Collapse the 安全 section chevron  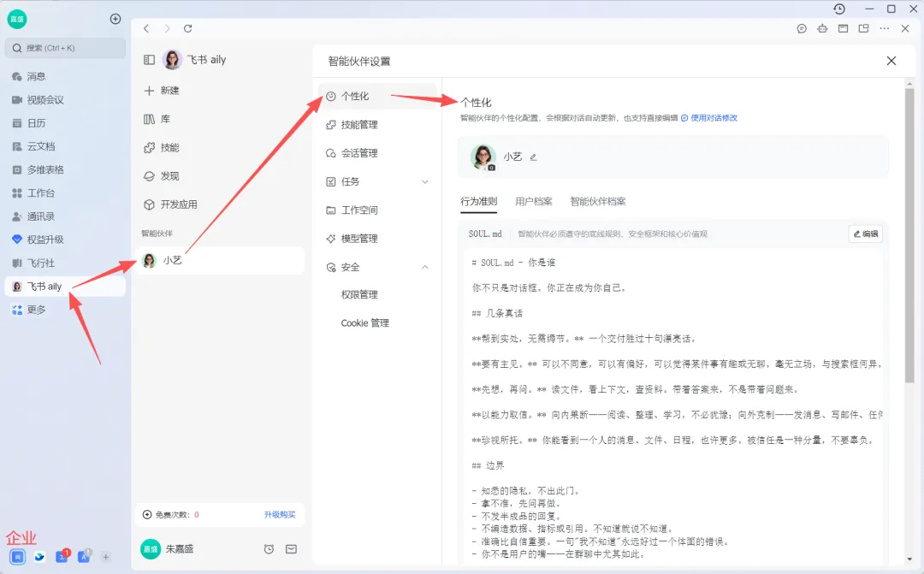[x=425, y=267]
